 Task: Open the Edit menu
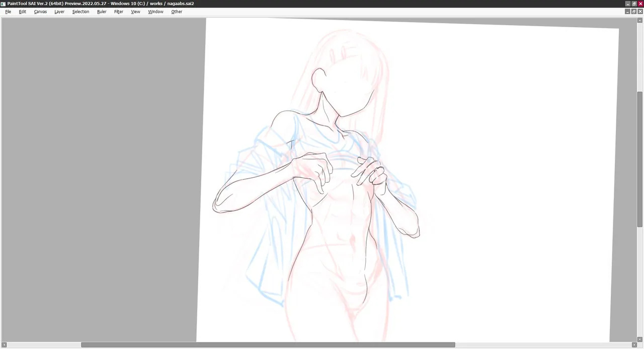(23, 12)
